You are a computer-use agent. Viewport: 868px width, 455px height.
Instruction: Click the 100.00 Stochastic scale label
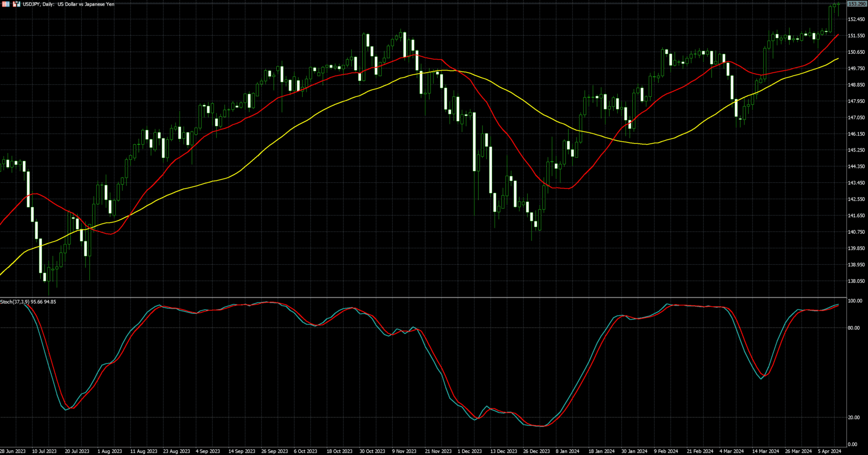[x=855, y=301]
